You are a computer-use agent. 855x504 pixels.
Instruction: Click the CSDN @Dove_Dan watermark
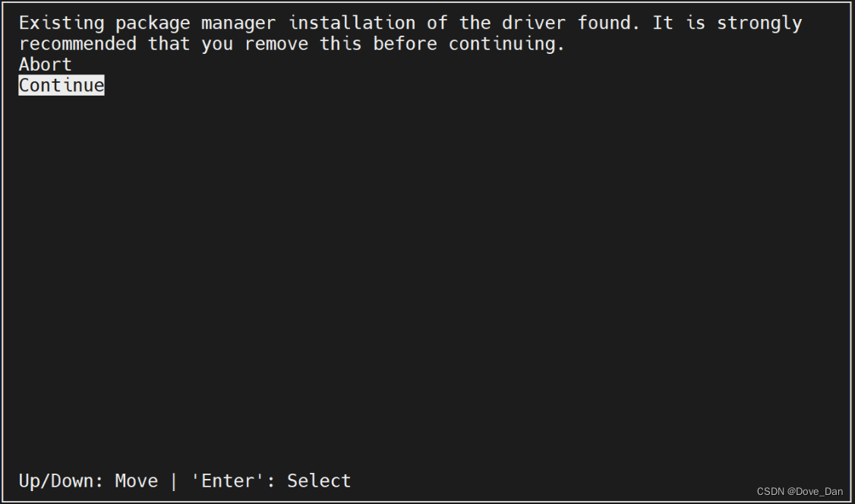(x=799, y=491)
